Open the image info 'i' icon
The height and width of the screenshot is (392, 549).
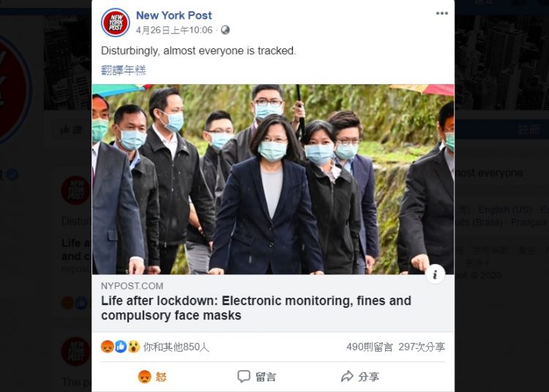(x=436, y=274)
